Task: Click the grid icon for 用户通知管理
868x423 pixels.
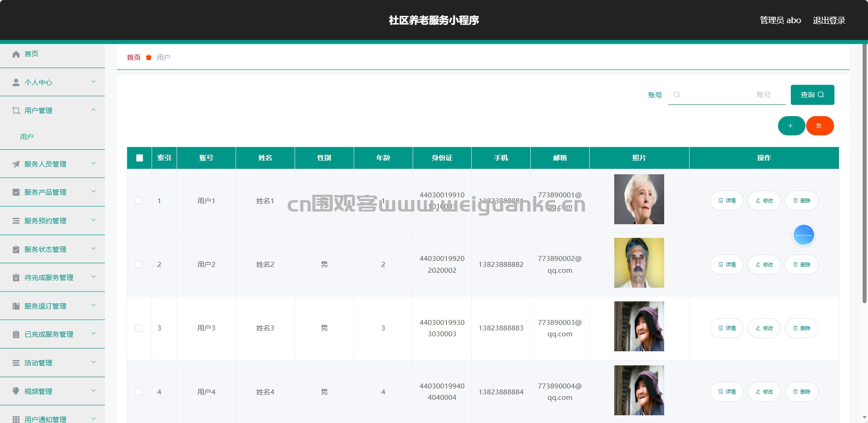Action: pyautogui.click(x=16, y=419)
